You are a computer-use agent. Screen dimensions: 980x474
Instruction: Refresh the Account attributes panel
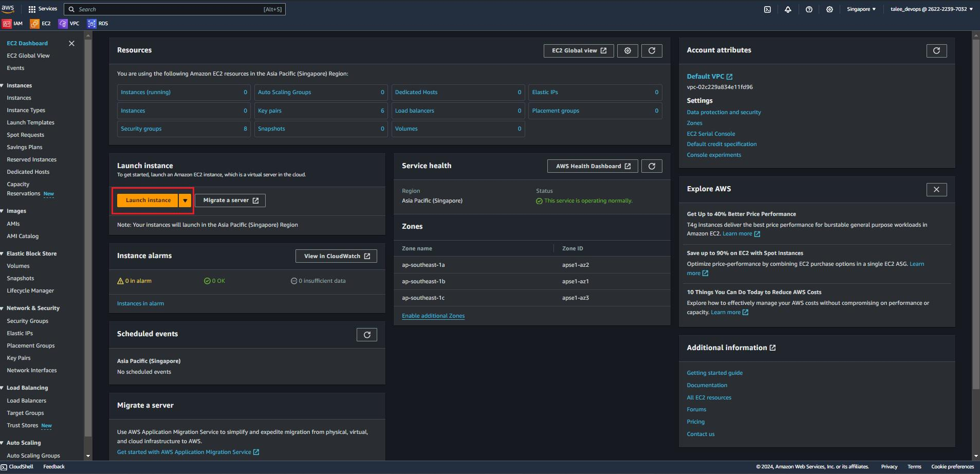tap(936, 50)
